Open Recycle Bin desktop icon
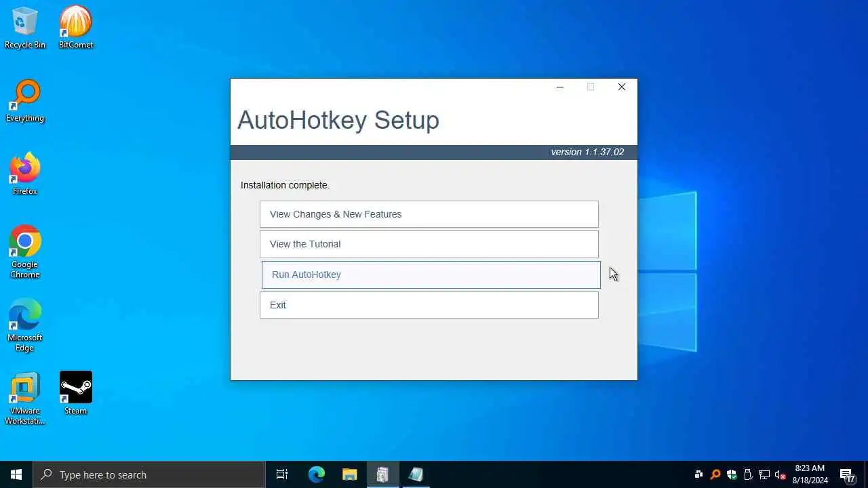Screen dimensions: 868x488 pos(25,28)
